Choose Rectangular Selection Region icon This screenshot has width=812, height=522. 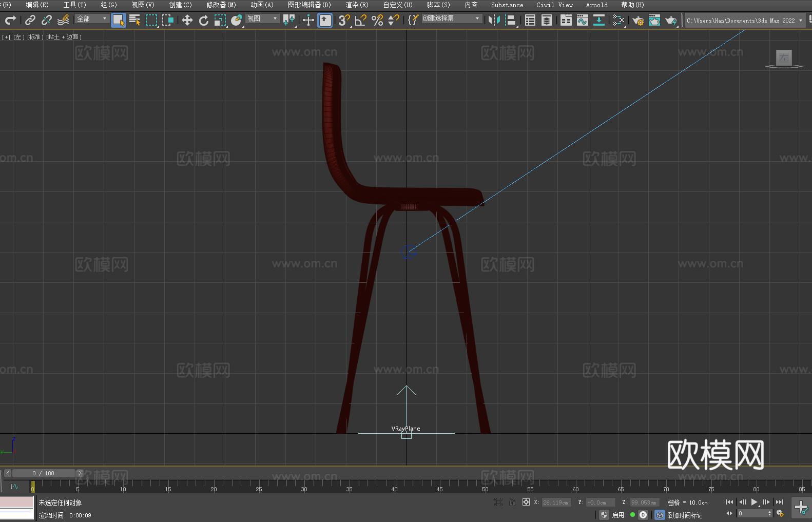pos(151,20)
